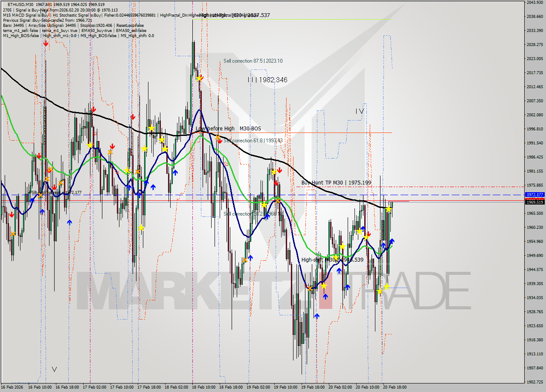Click the I I I wave label at 1982.346

tap(267, 80)
